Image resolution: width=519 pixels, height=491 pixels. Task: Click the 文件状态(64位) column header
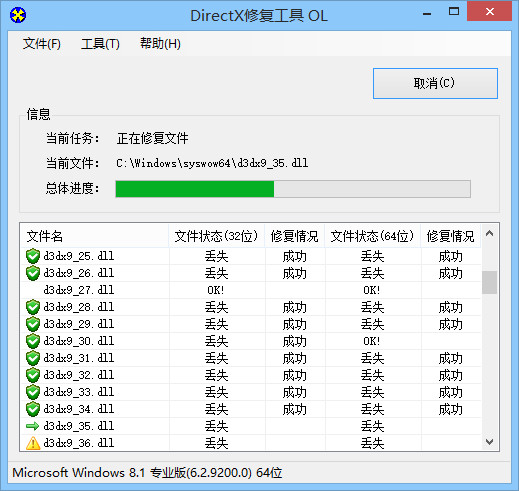point(372,236)
